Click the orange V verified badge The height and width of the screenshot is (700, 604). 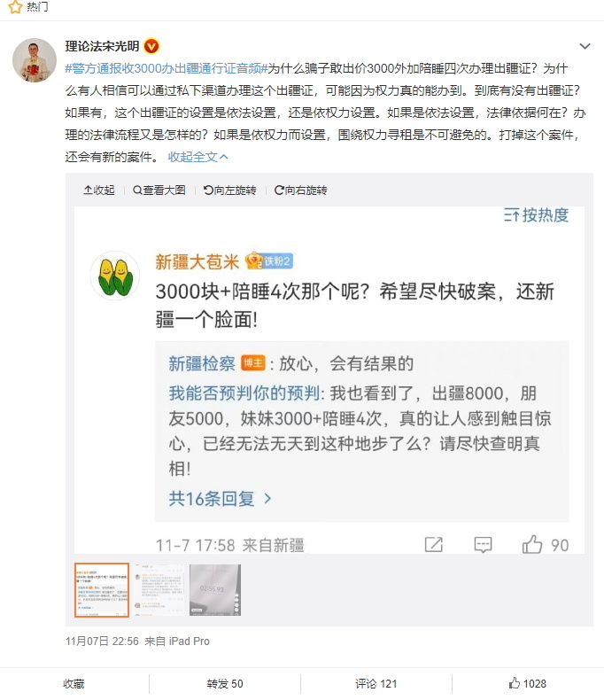[x=151, y=46]
